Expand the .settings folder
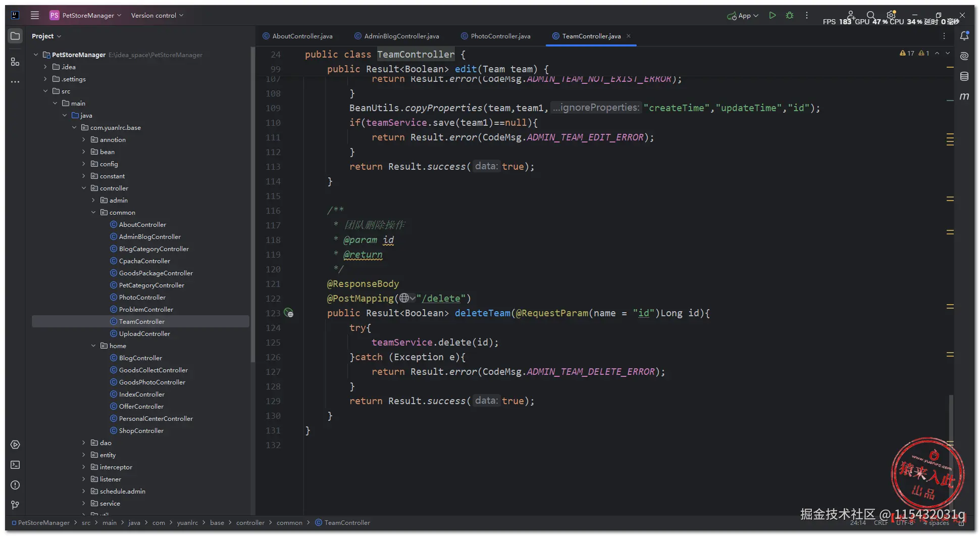The image size is (980, 536). 45,79
